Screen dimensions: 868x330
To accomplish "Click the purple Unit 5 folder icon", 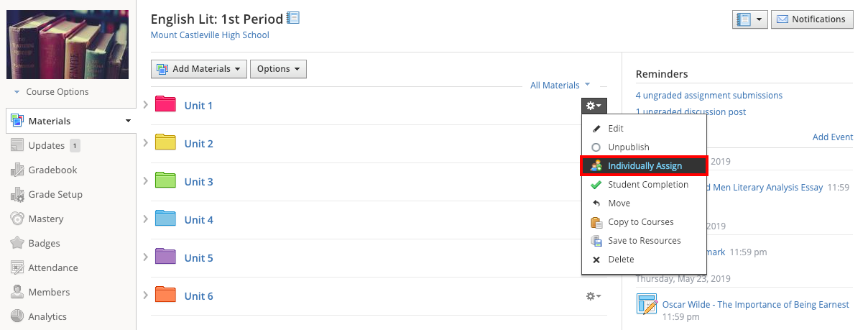I will point(165,257).
